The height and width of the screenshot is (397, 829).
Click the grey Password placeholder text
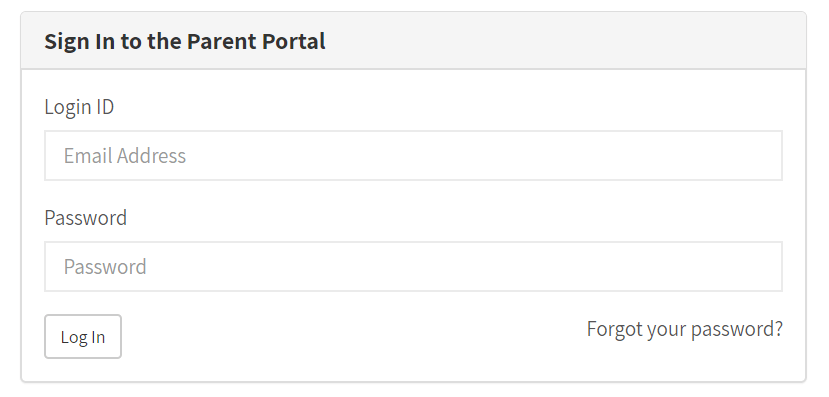pos(105,267)
